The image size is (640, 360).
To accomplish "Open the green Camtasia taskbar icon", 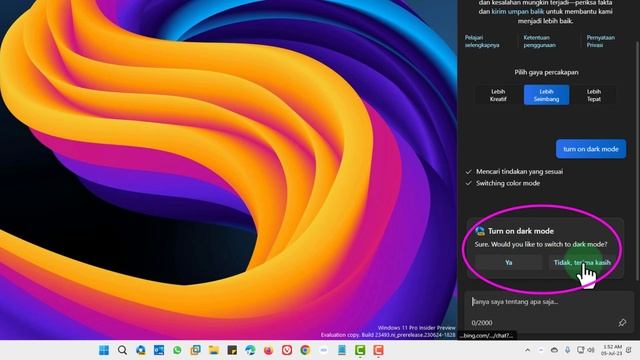I will (x=360, y=350).
